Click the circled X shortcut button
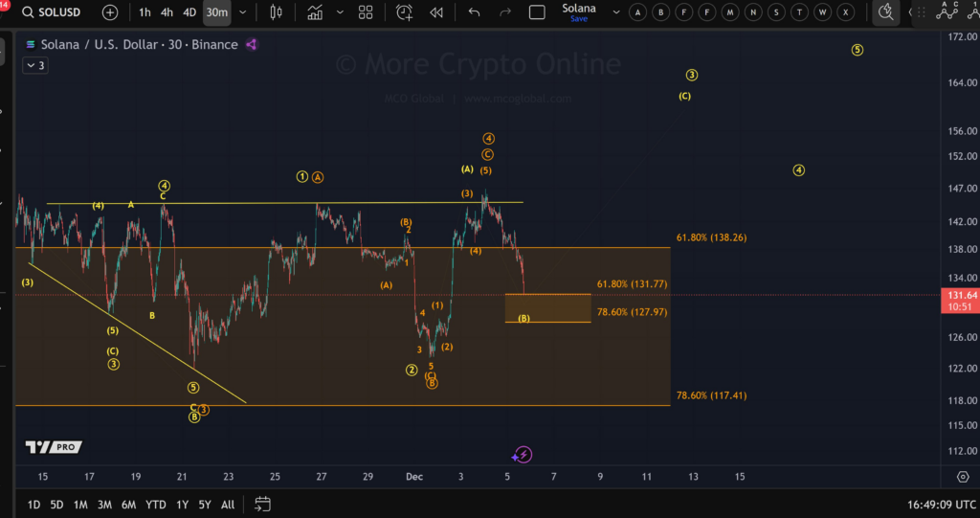This screenshot has width=980, height=518. [846, 12]
